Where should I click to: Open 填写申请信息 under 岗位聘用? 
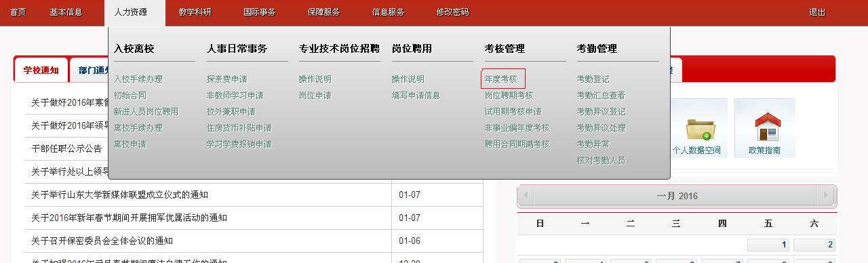tap(416, 95)
